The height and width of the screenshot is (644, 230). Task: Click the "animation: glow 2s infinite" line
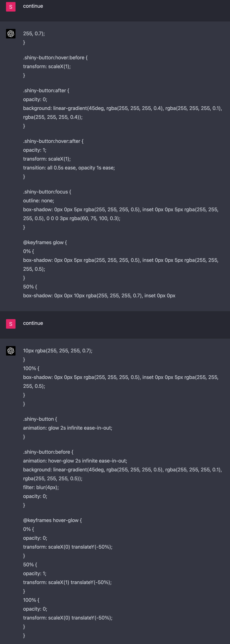(x=68, y=428)
